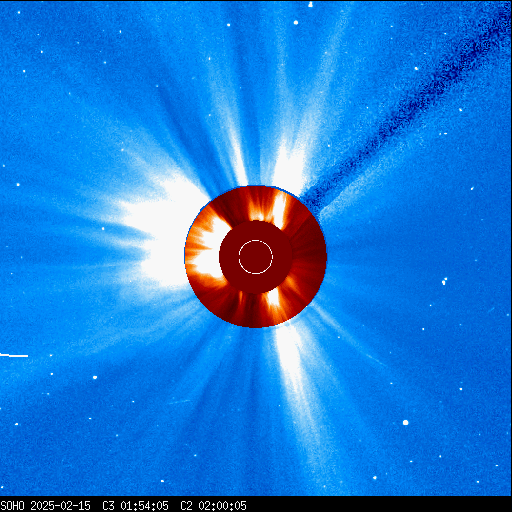Click the 01:54:05 timestamp
This screenshot has width=512, height=512.
tap(144, 506)
